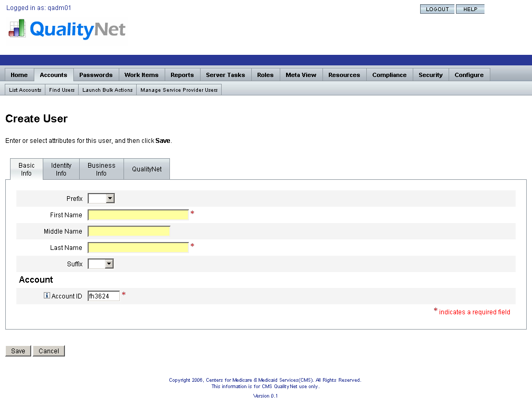This screenshot has width=532, height=415.
Task: Click the Find Users submenu
Action: [x=62, y=90]
